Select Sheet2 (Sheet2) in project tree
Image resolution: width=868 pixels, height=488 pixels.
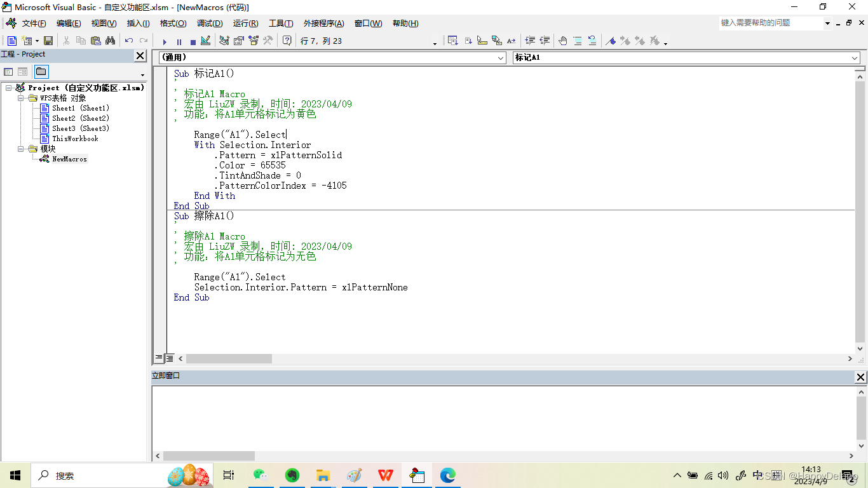[80, 118]
